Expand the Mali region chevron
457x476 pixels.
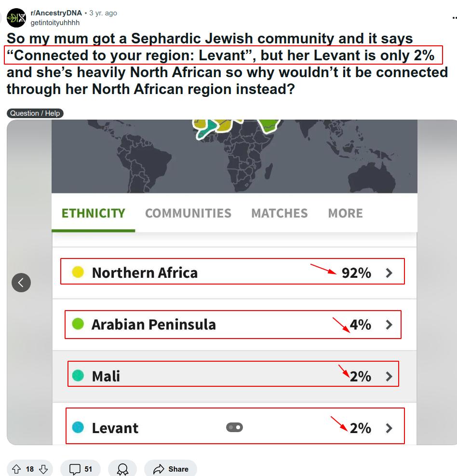(390, 377)
